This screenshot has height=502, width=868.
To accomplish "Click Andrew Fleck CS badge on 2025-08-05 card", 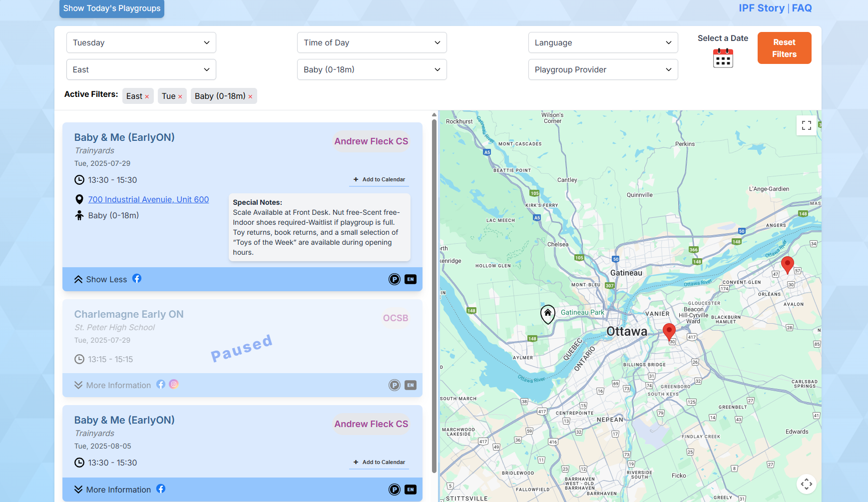I will point(371,424).
